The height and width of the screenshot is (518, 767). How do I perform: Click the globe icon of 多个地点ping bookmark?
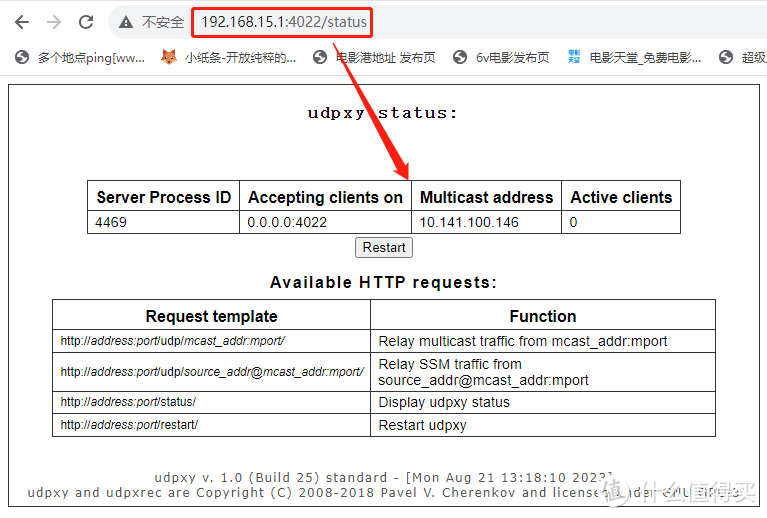click(22, 58)
